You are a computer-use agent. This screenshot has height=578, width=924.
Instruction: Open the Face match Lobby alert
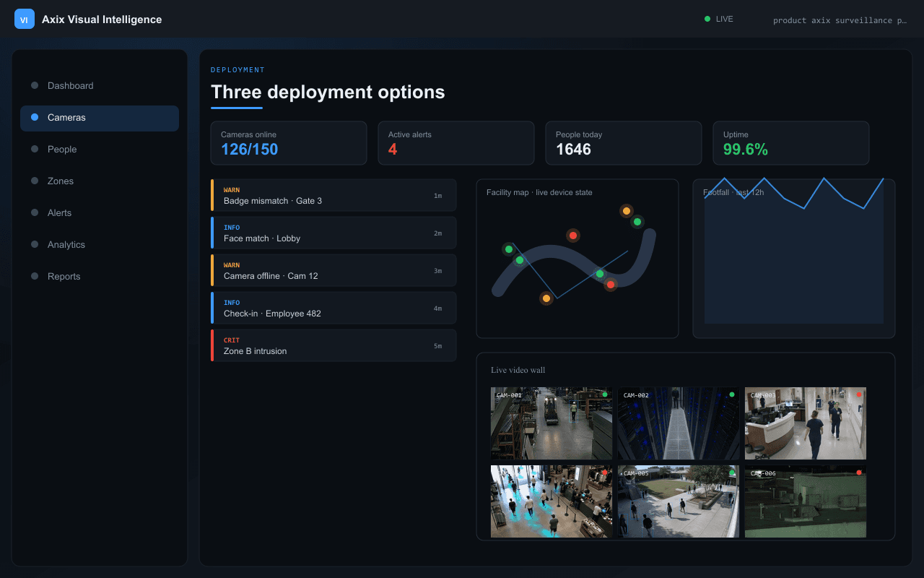(x=334, y=233)
